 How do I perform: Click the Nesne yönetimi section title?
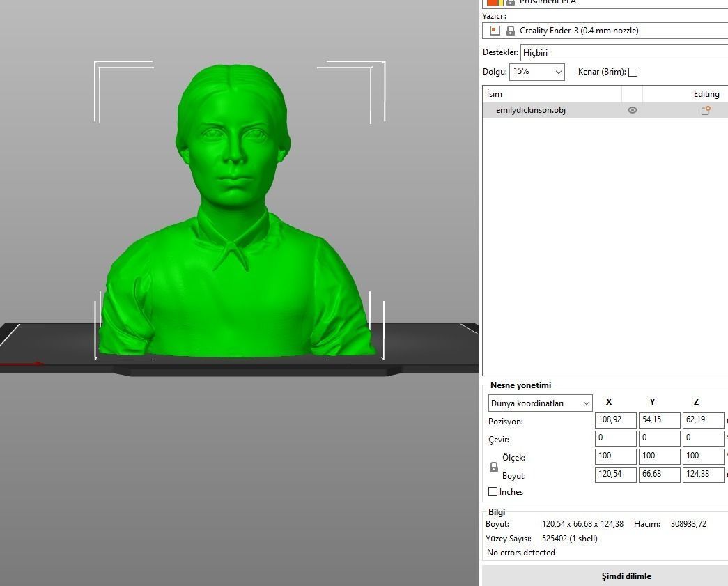click(x=520, y=385)
